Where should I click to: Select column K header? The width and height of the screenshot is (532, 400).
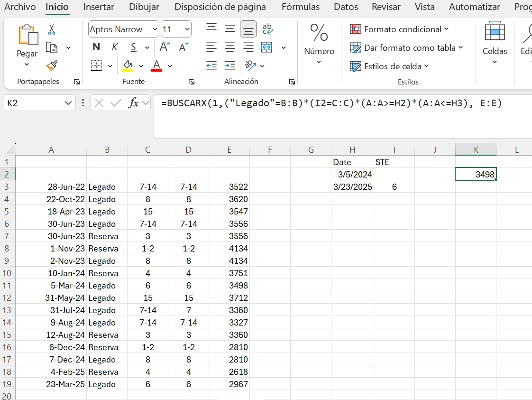[x=476, y=150]
